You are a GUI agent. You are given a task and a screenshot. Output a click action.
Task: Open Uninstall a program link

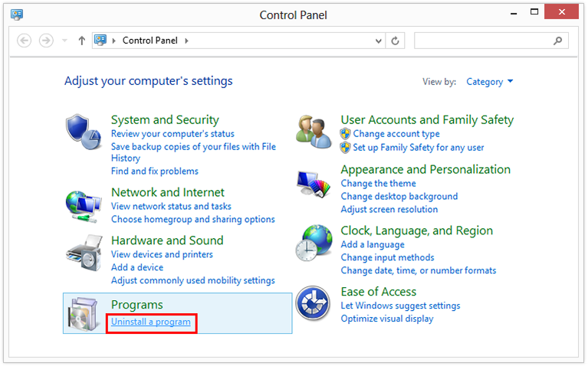point(150,322)
